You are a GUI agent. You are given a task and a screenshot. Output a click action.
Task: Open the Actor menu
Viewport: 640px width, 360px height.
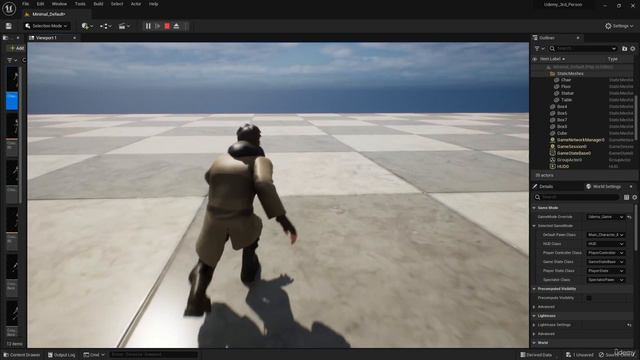coord(136,4)
